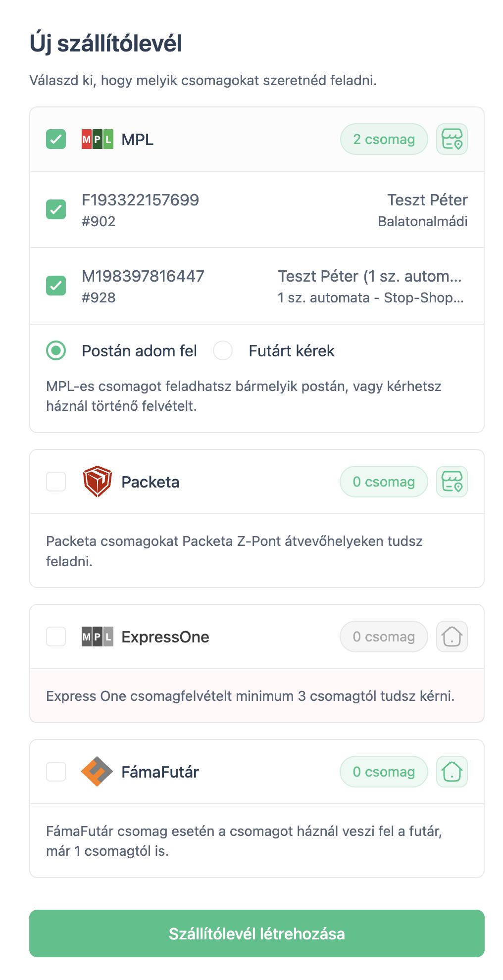Click the orange FámaFutár logo
The width and height of the screenshot is (503, 980).
tap(97, 772)
